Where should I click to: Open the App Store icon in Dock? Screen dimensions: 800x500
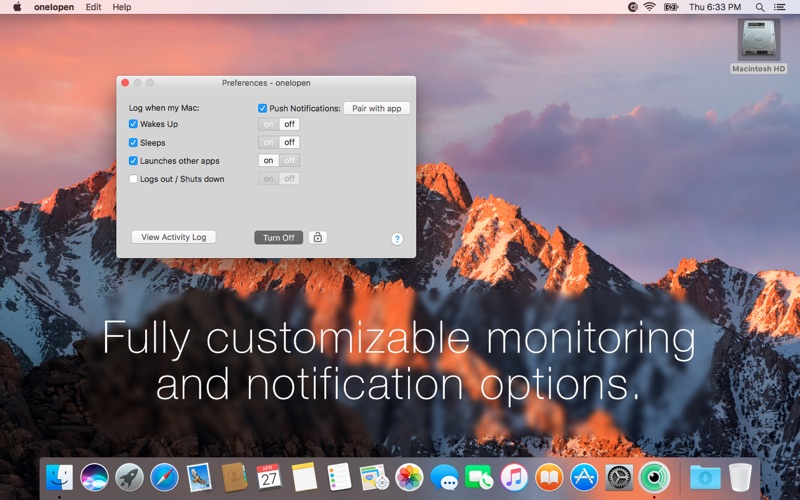coord(584,478)
